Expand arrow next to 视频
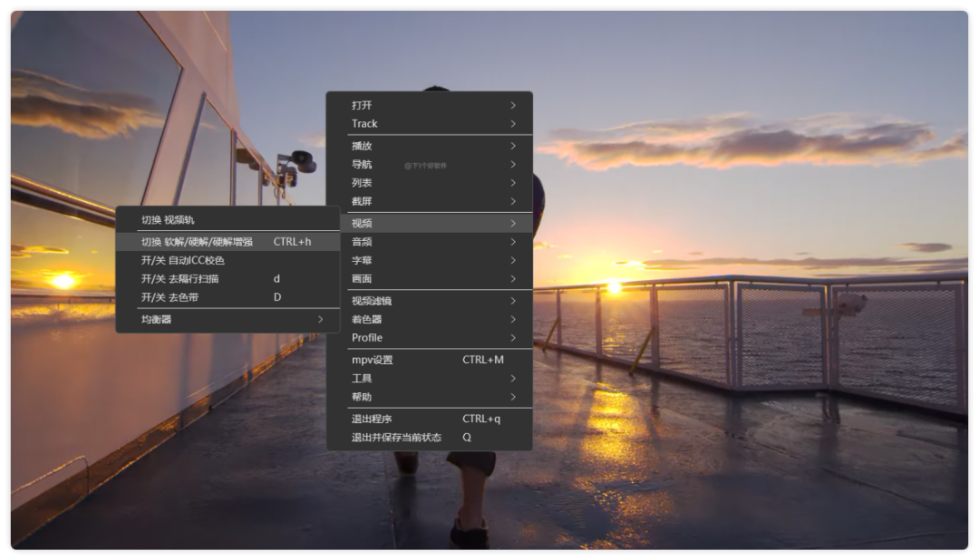979x560 pixels. click(x=513, y=224)
